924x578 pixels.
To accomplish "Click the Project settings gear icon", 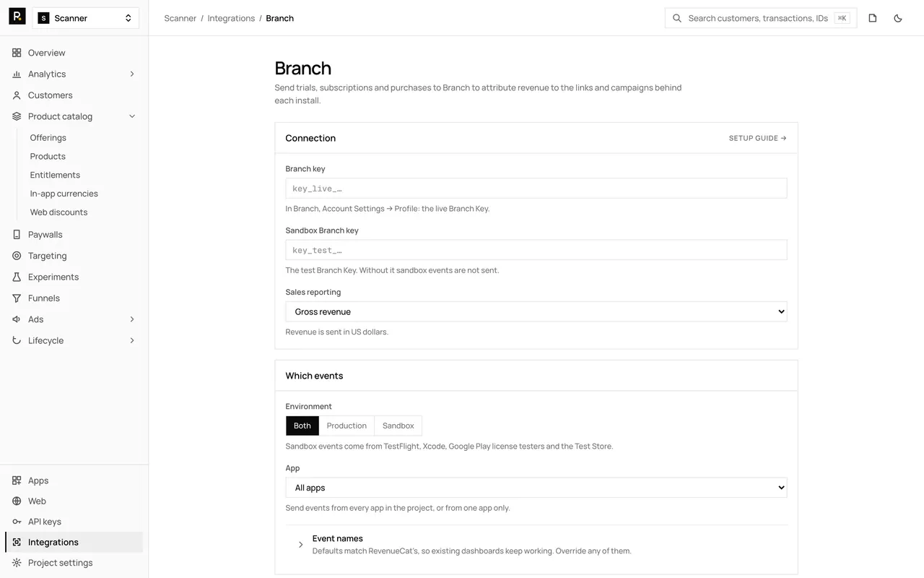I will 17,563.
